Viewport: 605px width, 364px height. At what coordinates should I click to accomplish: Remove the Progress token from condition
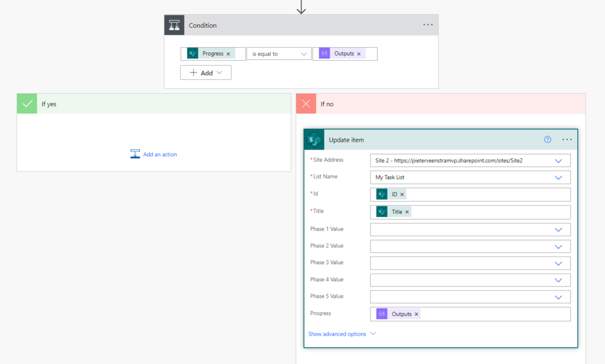(229, 54)
